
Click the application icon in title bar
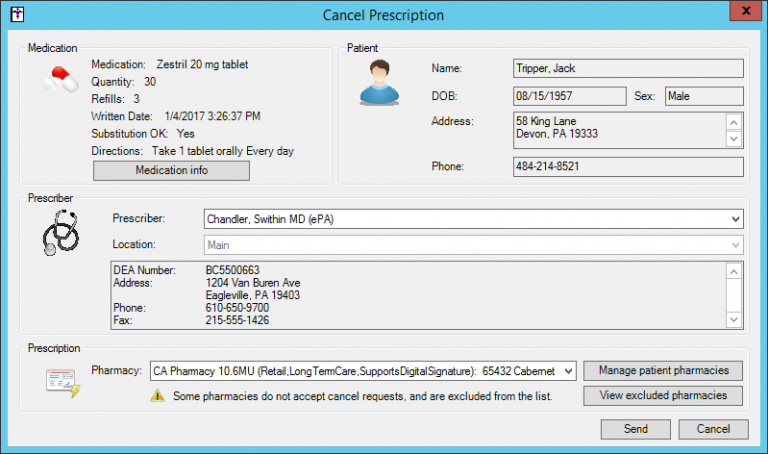(15, 15)
